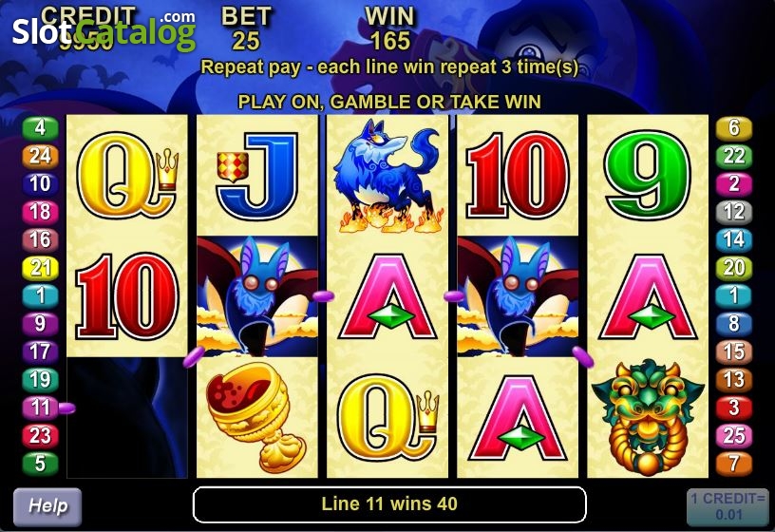Click the Line 11 wins 40 message bar

389,504
